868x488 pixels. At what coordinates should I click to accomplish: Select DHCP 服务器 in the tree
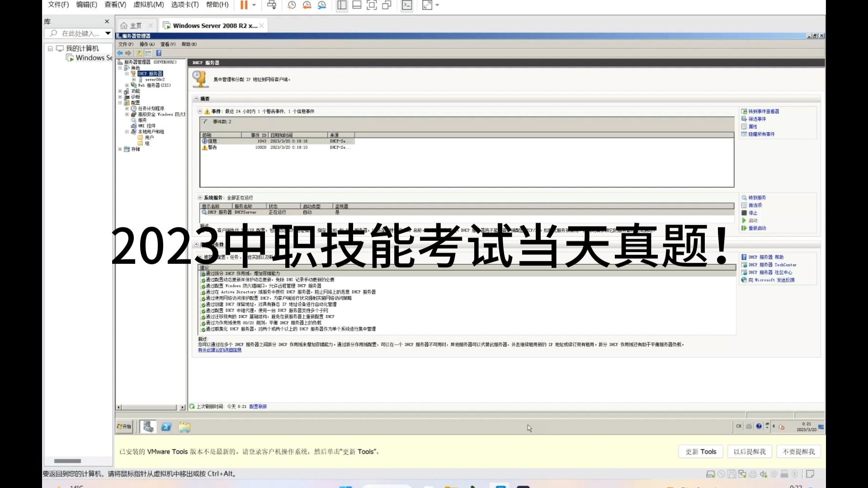click(151, 74)
